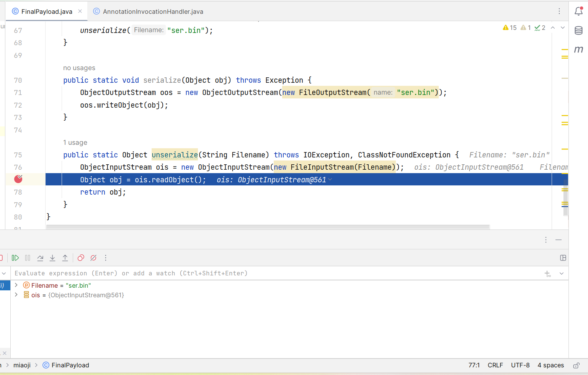Change UTF-8 file encoding in status bar
The image size is (588, 375).
tap(520, 365)
